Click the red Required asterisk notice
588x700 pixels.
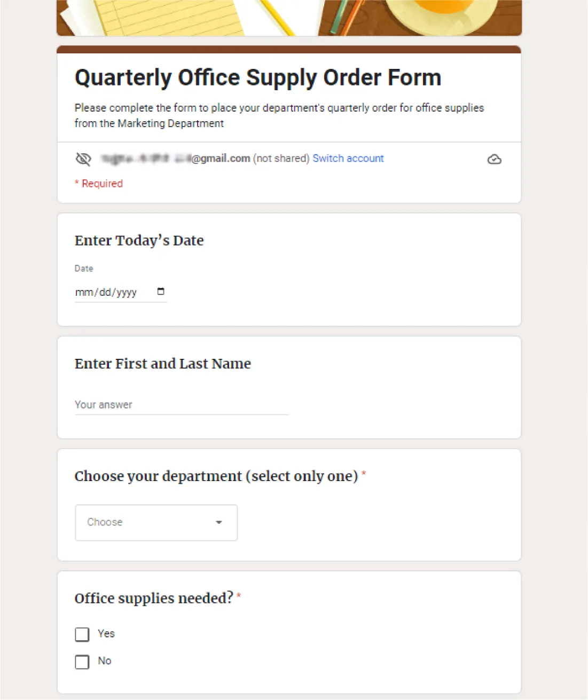(x=98, y=183)
